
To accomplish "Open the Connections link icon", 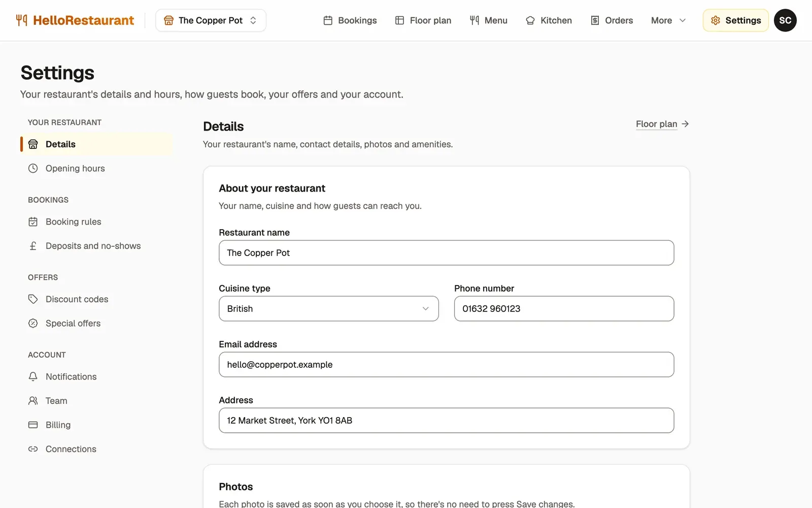I will pyautogui.click(x=33, y=449).
